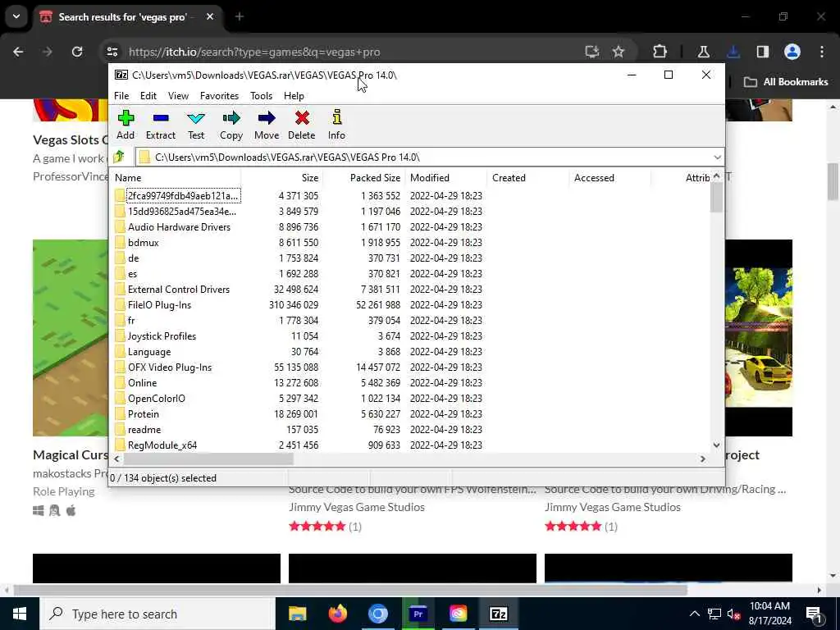This screenshot has width=840, height=630.
Task: Open Firefox from the taskbar
Action: [337, 614]
